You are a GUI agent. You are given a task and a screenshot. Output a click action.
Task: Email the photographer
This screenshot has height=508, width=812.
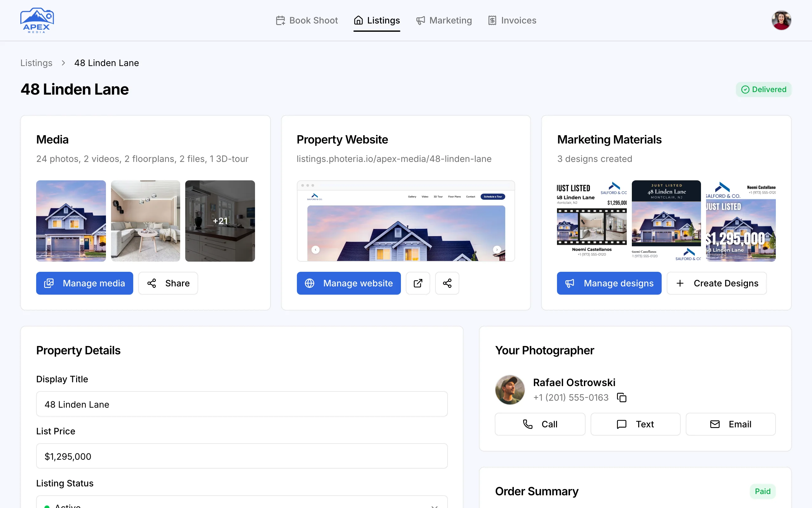click(730, 424)
